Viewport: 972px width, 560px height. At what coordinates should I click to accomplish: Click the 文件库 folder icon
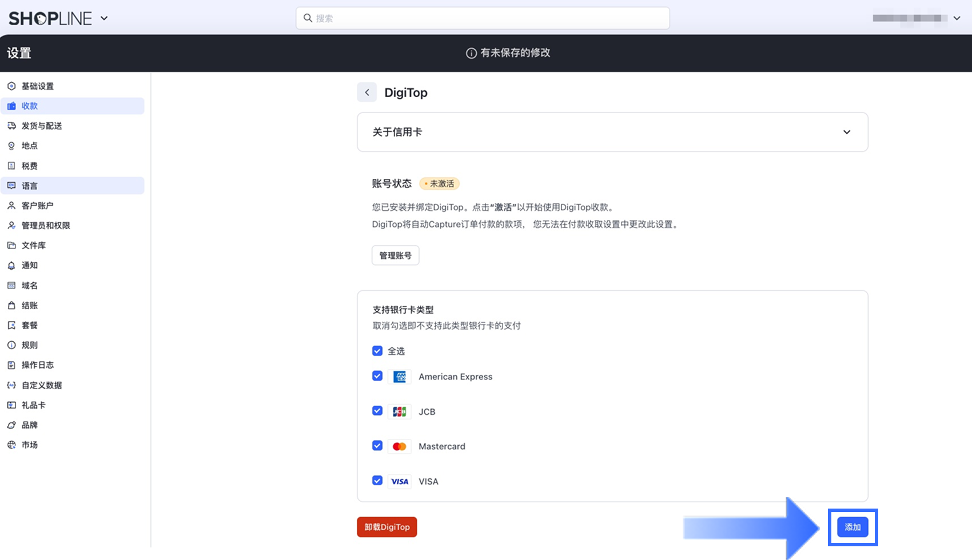[x=11, y=246]
